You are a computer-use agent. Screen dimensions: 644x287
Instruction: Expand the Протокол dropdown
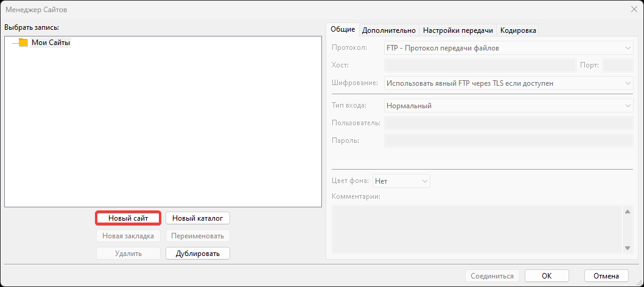coord(508,48)
